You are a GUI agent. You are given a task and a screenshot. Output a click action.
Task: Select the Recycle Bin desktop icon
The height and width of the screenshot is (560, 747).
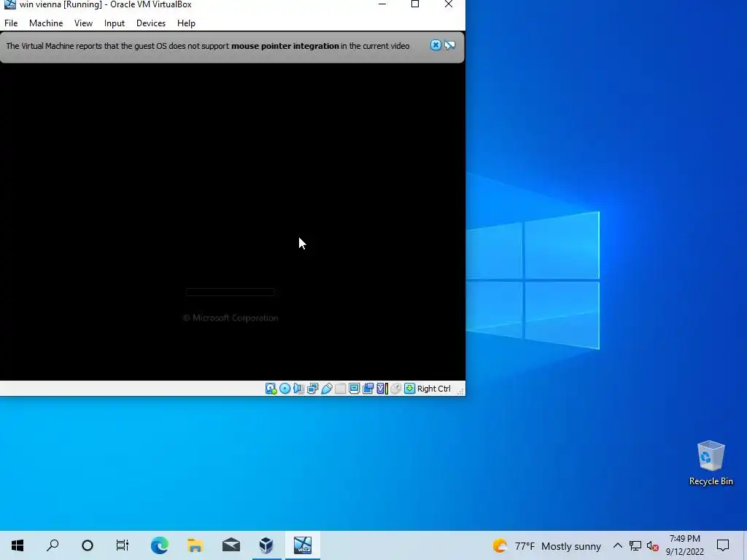tap(711, 463)
